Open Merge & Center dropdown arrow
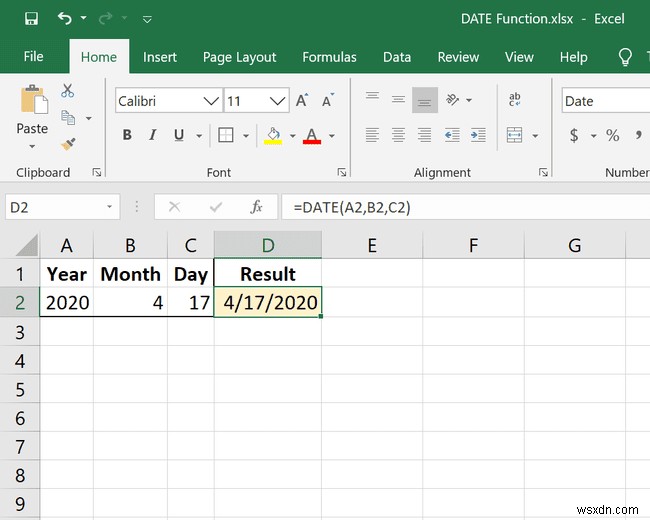 point(535,136)
